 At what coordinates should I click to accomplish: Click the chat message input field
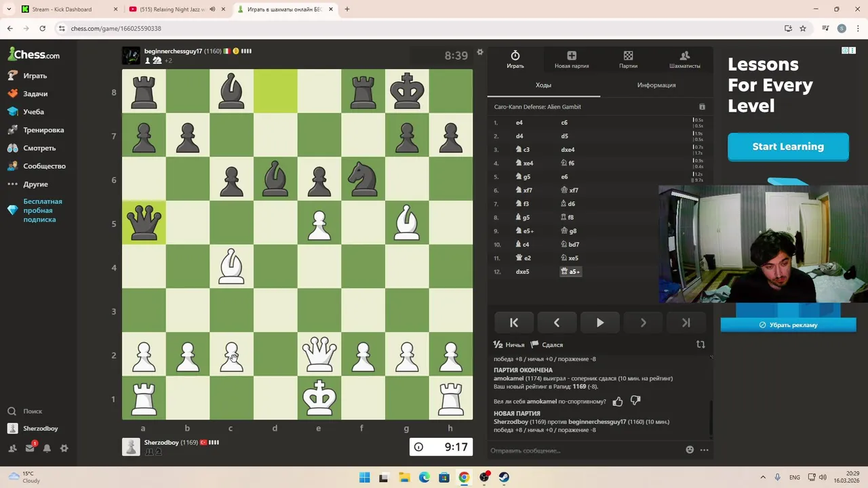tap(585, 450)
